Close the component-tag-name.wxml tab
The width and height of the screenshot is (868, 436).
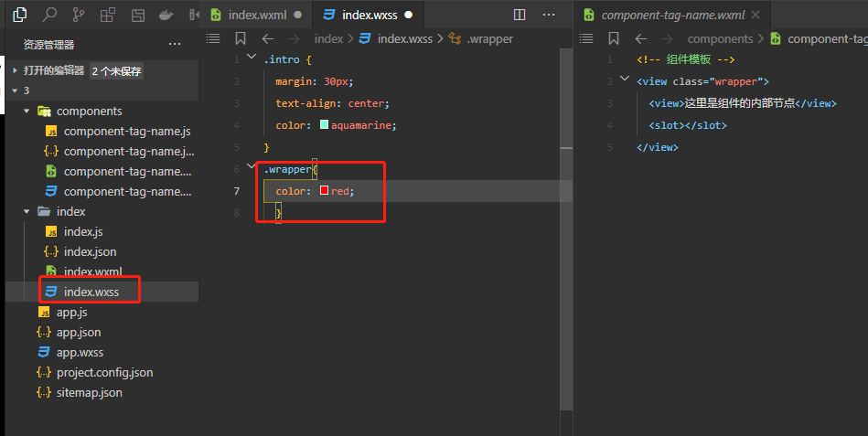[x=755, y=15]
